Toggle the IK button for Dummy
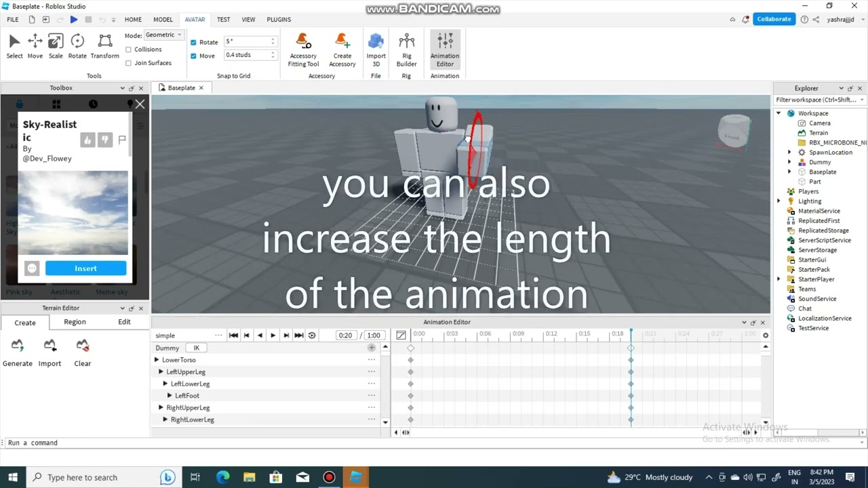The image size is (868, 488). tap(197, 348)
